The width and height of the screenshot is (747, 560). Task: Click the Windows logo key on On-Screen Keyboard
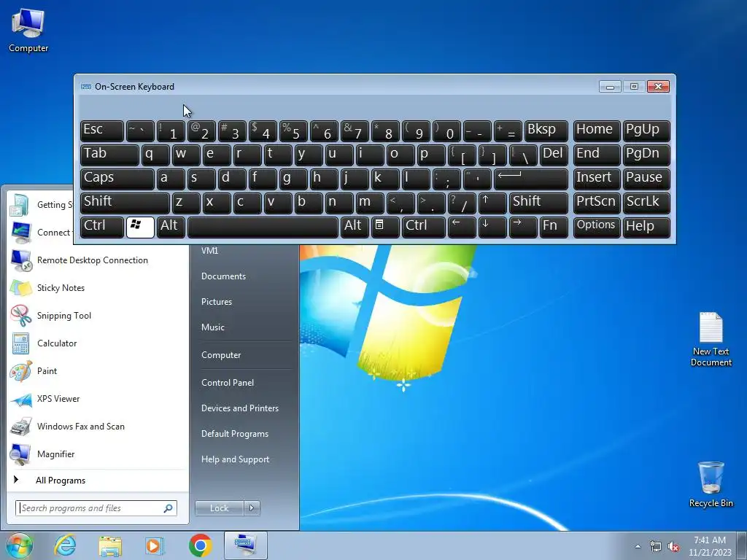pos(140,227)
